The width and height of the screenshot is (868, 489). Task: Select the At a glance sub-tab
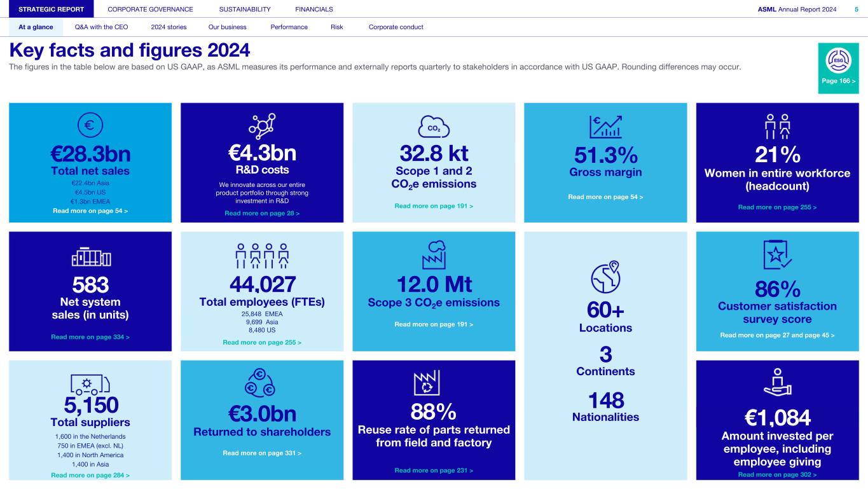(x=36, y=27)
